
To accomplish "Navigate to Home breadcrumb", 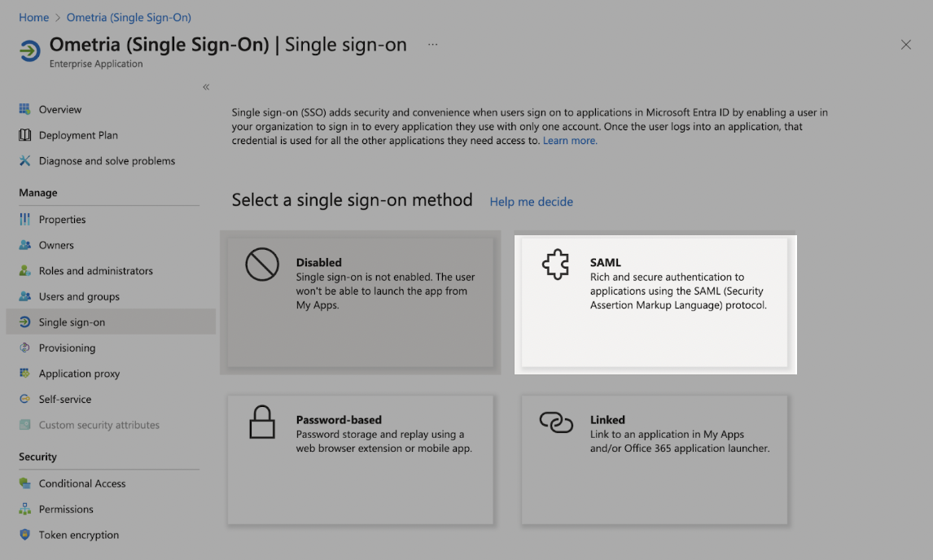I will coord(34,17).
